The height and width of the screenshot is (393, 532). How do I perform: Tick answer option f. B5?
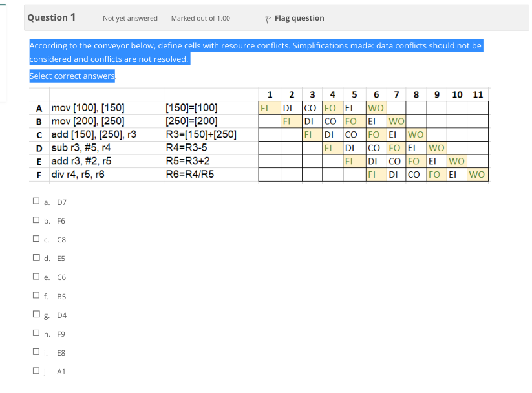(x=36, y=294)
